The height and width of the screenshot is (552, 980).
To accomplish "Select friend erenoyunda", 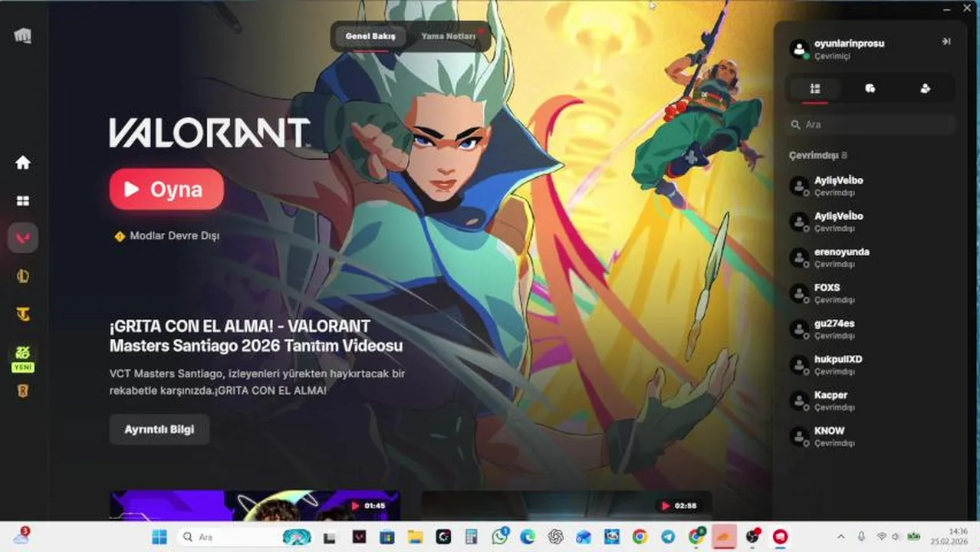I will [x=873, y=258].
